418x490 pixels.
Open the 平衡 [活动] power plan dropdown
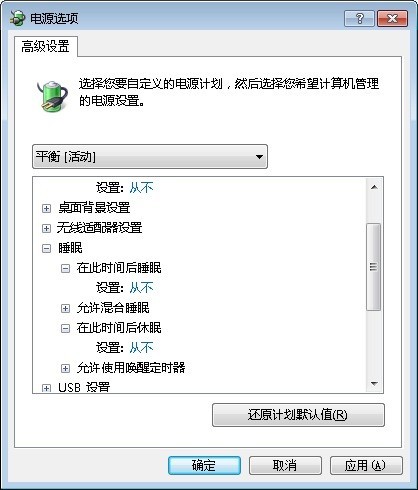(150, 156)
